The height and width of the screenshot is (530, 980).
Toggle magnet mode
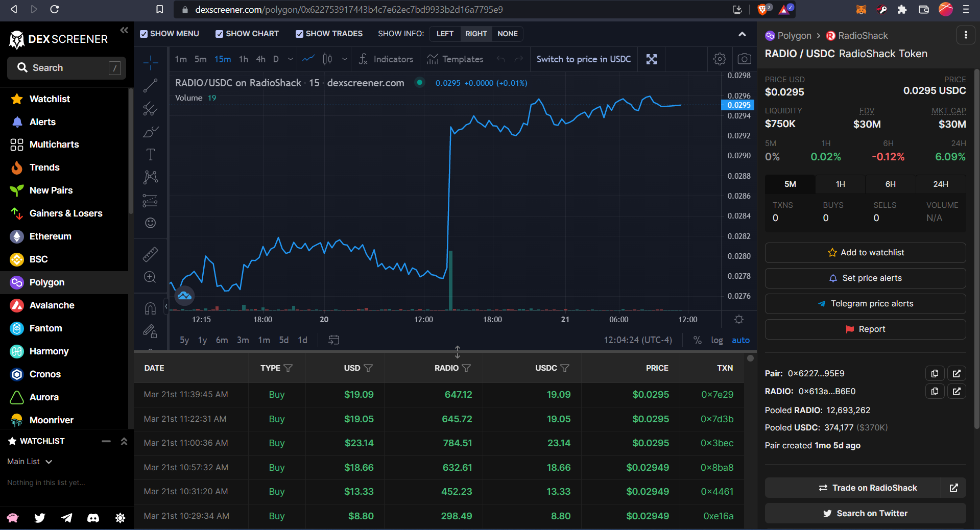point(150,308)
